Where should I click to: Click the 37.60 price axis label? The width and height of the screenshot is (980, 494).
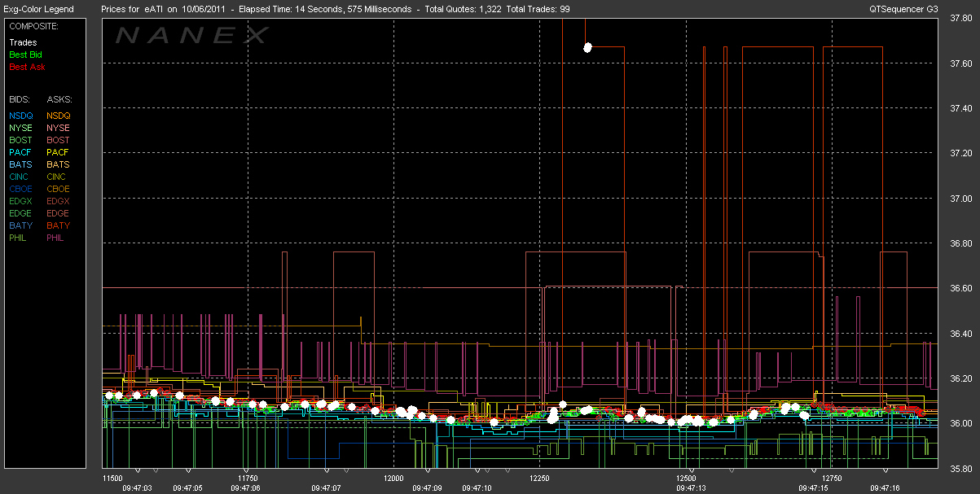coord(961,63)
